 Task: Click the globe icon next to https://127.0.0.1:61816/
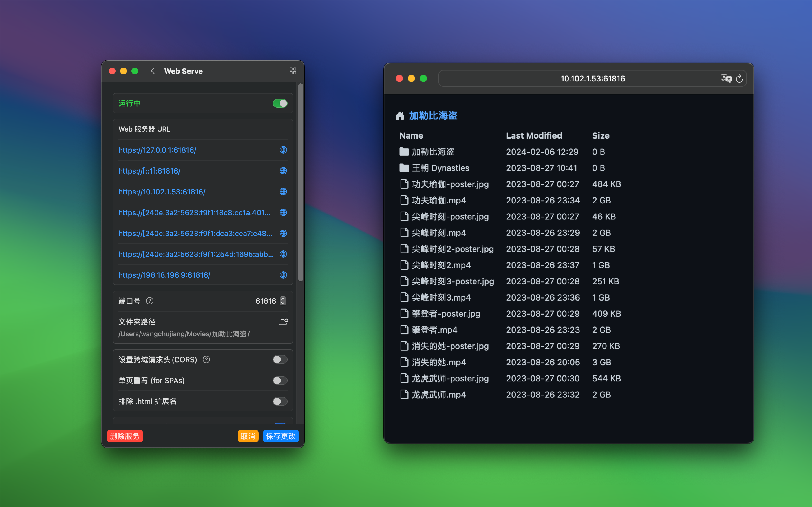(x=283, y=150)
